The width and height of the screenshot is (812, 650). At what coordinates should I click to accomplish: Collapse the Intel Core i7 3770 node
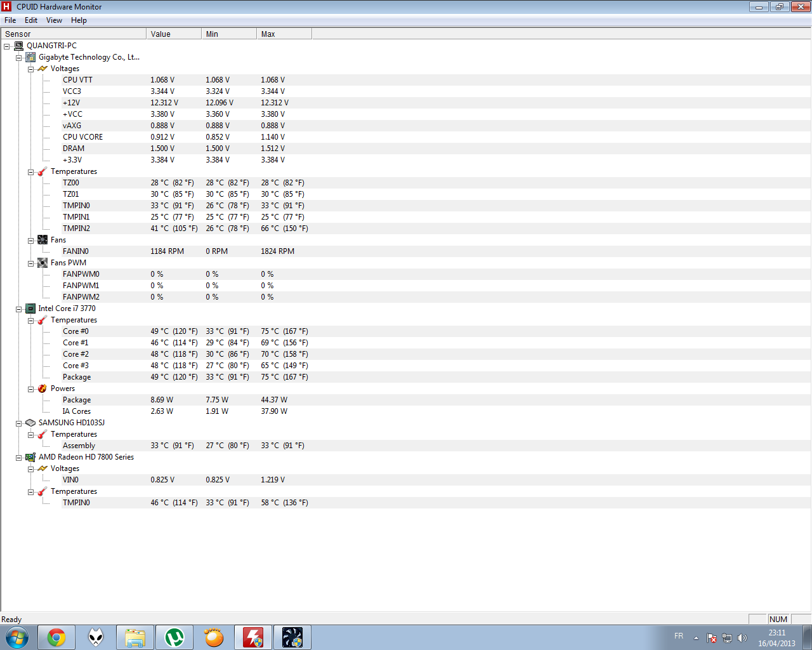[19, 309]
